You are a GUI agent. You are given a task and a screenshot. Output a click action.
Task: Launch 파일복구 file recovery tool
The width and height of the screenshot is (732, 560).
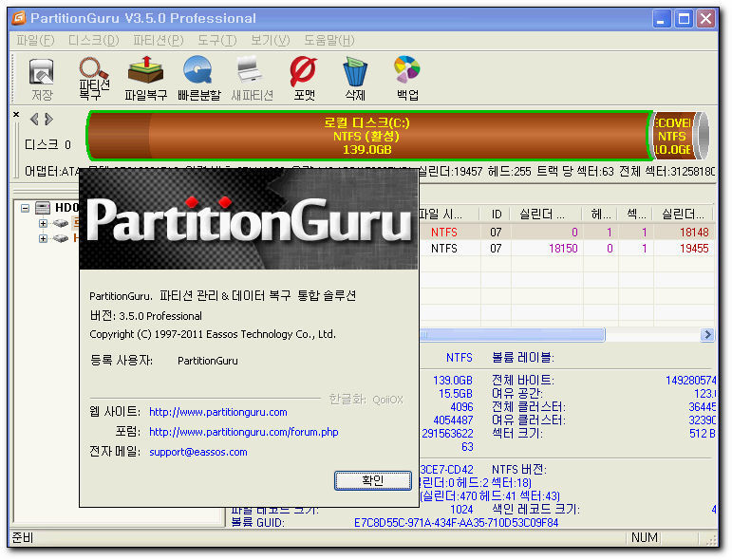point(145,79)
